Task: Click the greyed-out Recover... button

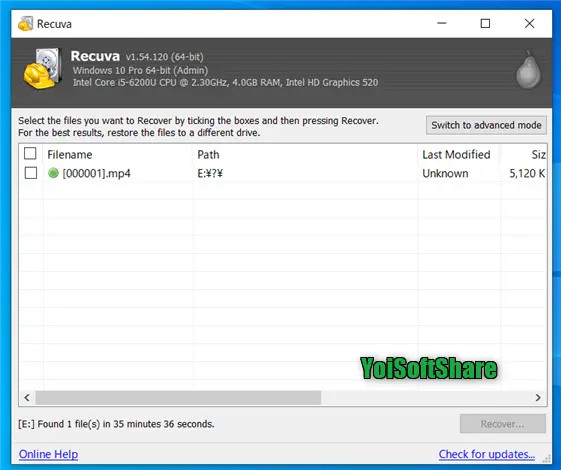Action: coord(503,424)
